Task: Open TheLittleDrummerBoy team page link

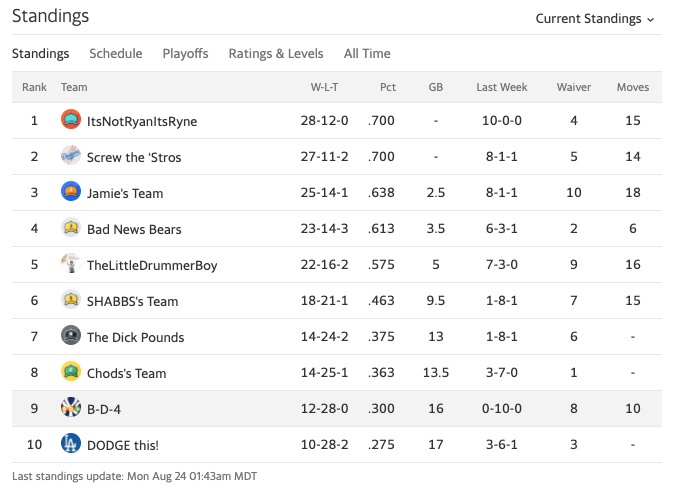Action: tap(152, 265)
